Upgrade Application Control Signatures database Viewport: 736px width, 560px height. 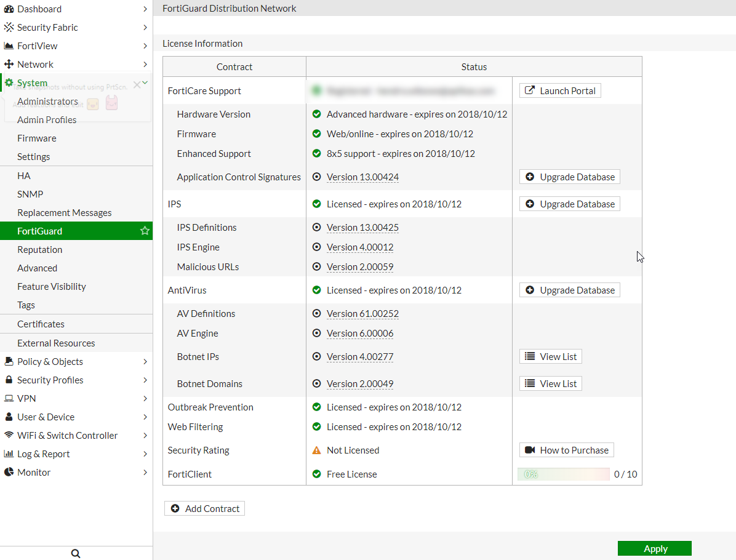tap(570, 177)
